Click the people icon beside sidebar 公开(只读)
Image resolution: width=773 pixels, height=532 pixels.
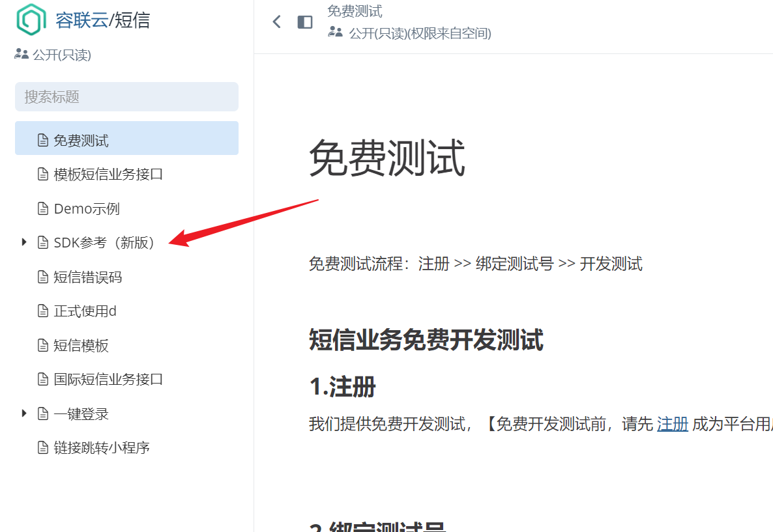point(22,53)
